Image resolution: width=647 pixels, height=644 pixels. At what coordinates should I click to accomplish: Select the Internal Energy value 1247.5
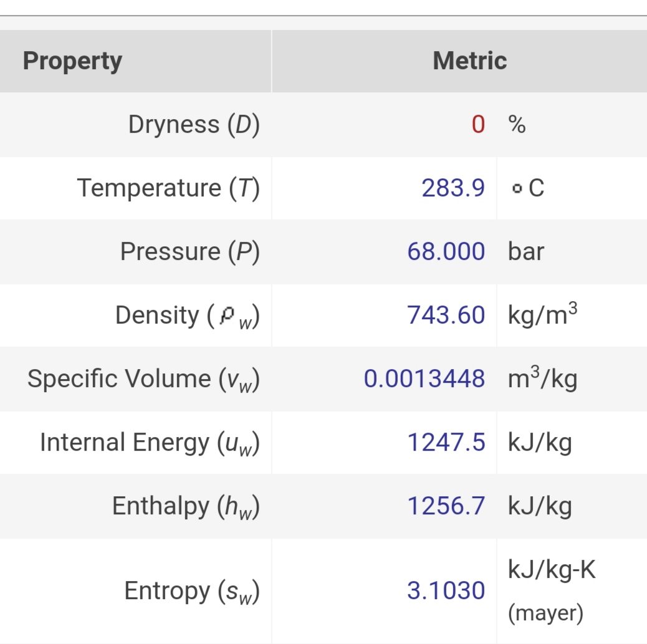point(446,442)
